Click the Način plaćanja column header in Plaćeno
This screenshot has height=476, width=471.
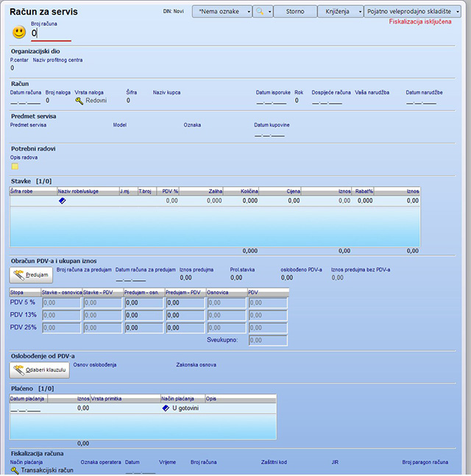pos(183,399)
